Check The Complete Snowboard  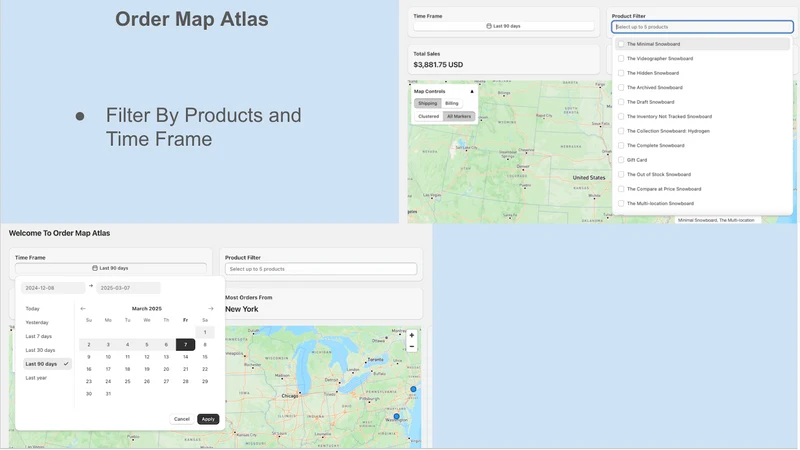tap(621, 145)
